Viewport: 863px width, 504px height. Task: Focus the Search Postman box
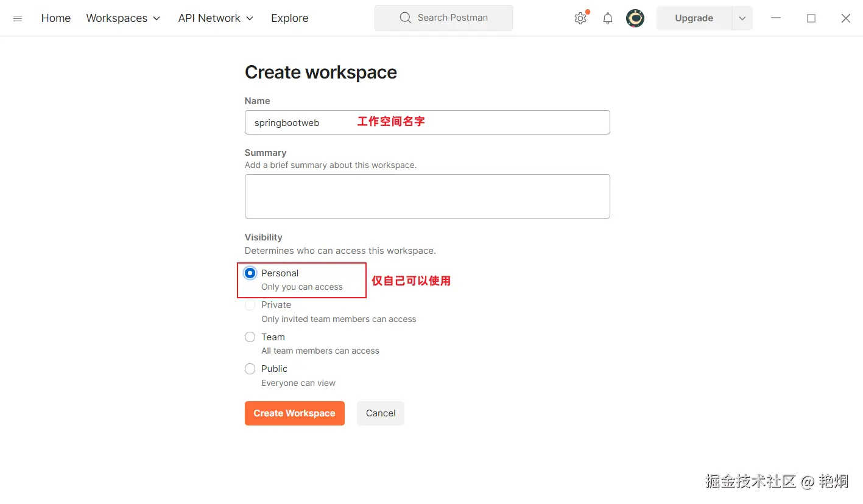point(443,18)
